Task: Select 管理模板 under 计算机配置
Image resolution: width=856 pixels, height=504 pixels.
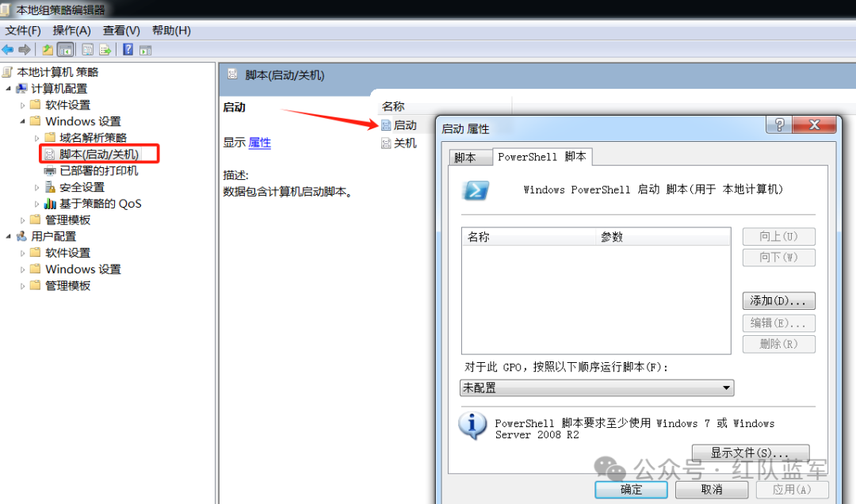Action: point(67,220)
